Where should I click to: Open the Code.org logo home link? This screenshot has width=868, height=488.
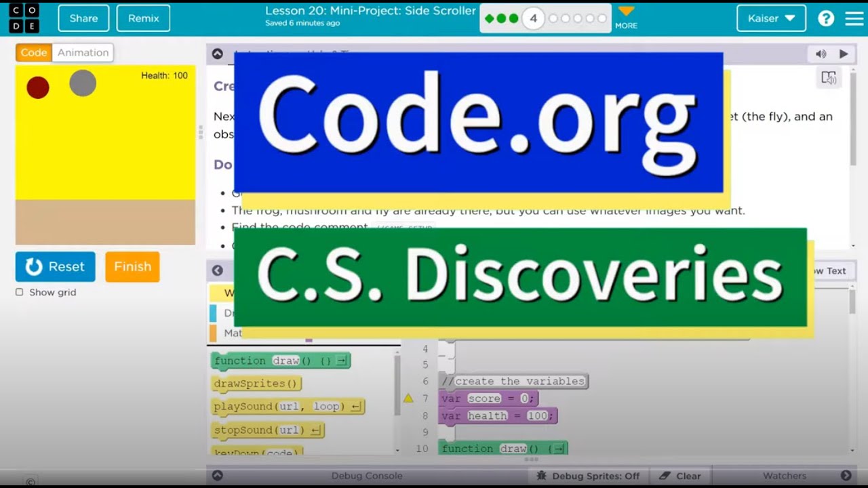23,18
